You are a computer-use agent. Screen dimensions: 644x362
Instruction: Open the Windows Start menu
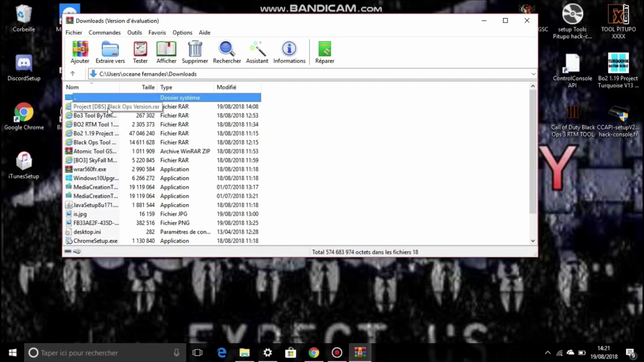tap(13, 353)
